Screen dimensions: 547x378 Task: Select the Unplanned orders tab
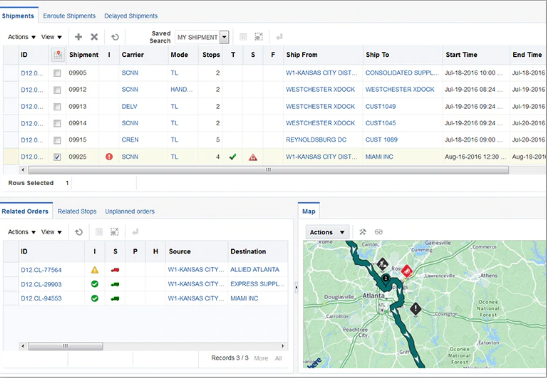pos(130,211)
